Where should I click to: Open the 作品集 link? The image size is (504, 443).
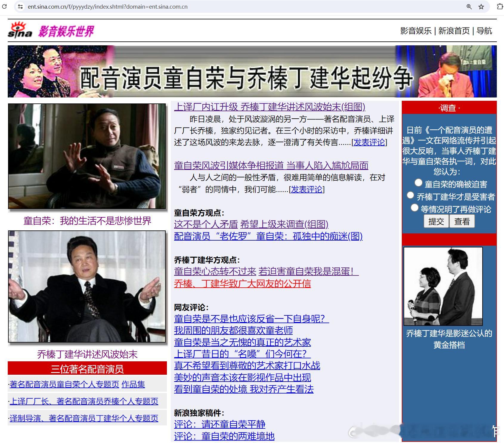click(133, 384)
